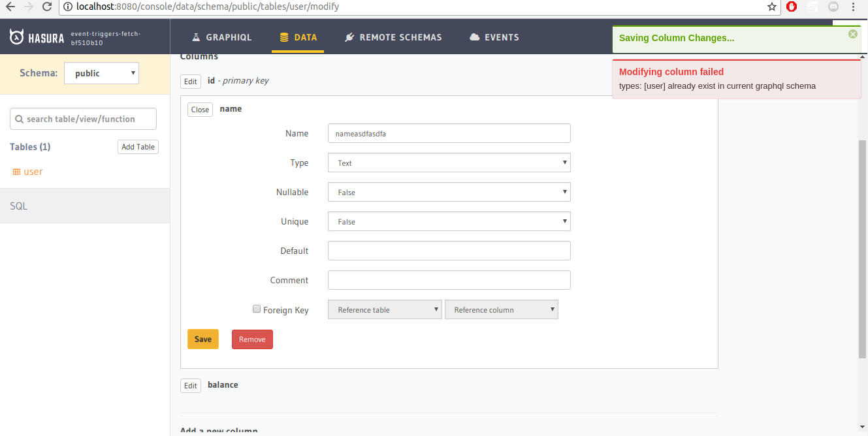This screenshot has width=868, height=436.
Task: Click the magnifier icon in the search field
Action: point(20,119)
